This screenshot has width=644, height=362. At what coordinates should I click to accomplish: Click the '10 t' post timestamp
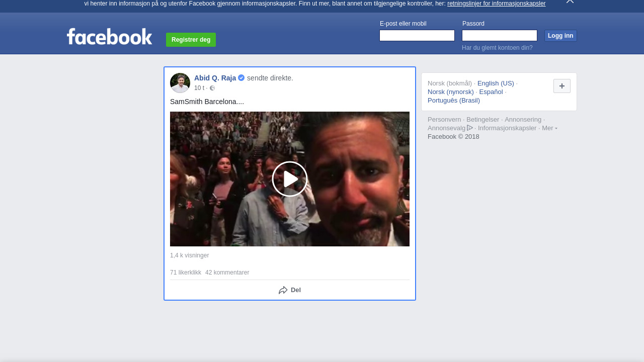click(x=199, y=88)
